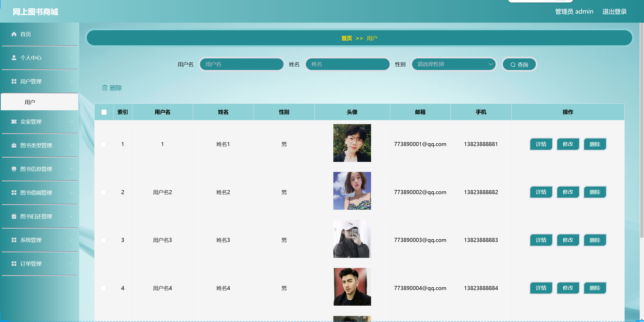The height and width of the screenshot is (322, 644).
Task: Click 删除 for 姓名1 row
Action: pyautogui.click(x=595, y=144)
